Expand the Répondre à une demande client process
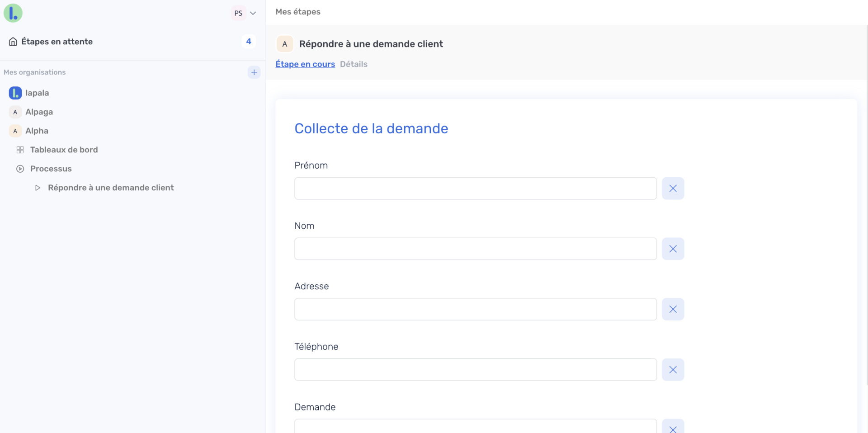The width and height of the screenshot is (868, 433). pyautogui.click(x=38, y=188)
